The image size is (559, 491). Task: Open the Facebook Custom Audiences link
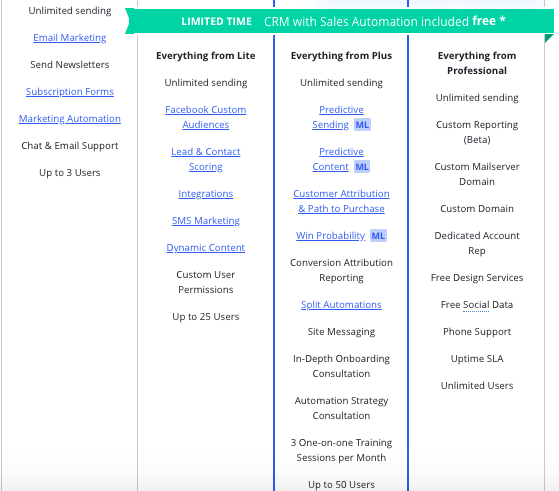[x=206, y=117]
